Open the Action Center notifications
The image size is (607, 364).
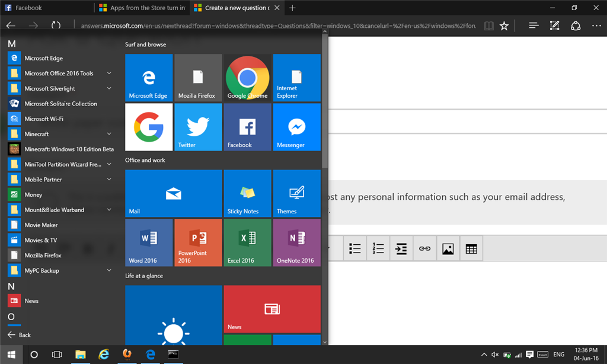[529, 355]
